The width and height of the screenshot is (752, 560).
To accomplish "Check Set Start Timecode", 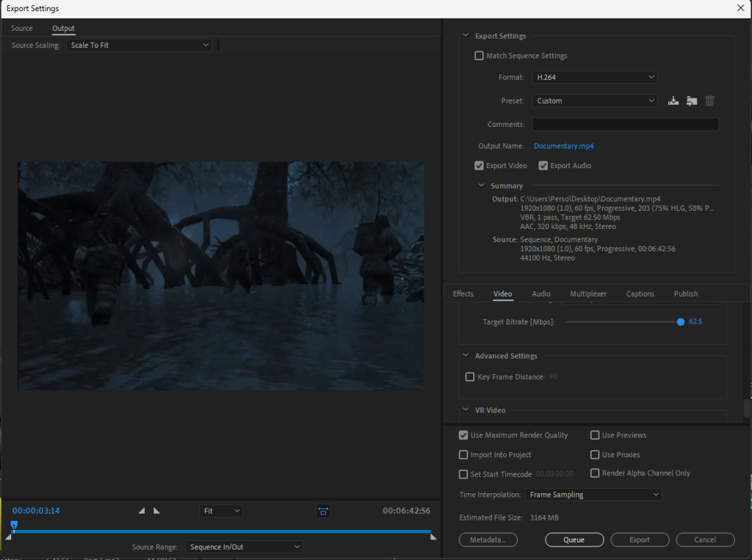I will click(x=463, y=474).
